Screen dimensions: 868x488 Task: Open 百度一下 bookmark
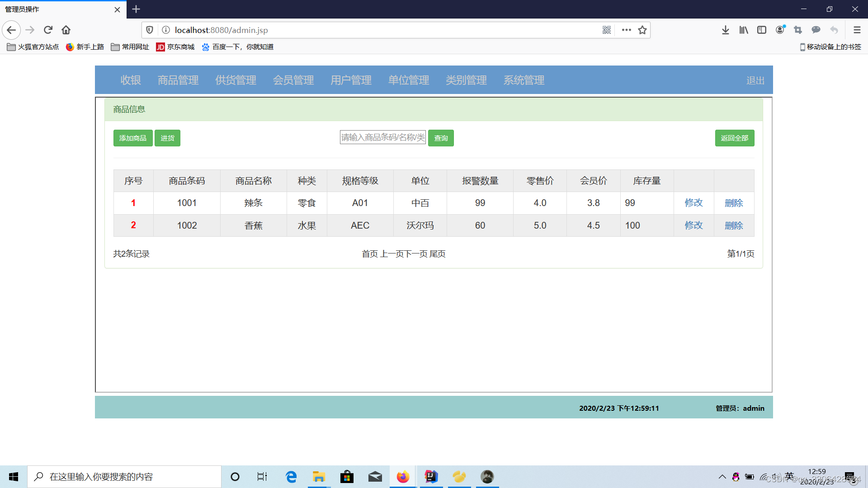click(238, 47)
